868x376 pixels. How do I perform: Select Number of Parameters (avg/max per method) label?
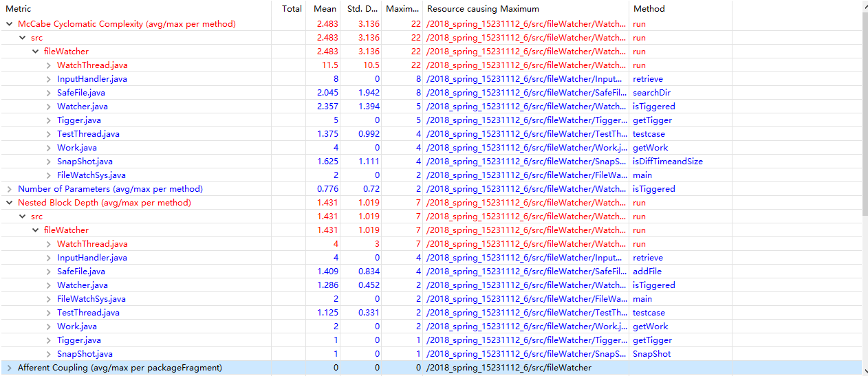pos(110,189)
